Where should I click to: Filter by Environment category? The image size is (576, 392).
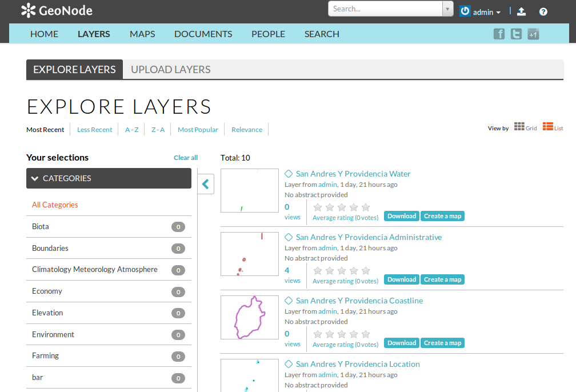coord(109,334)
